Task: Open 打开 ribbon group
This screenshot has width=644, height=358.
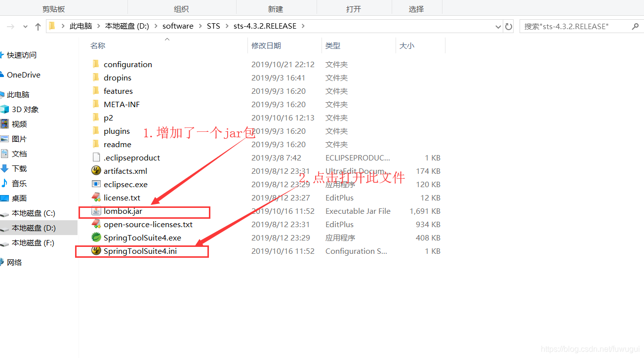Action: point(354,9)
